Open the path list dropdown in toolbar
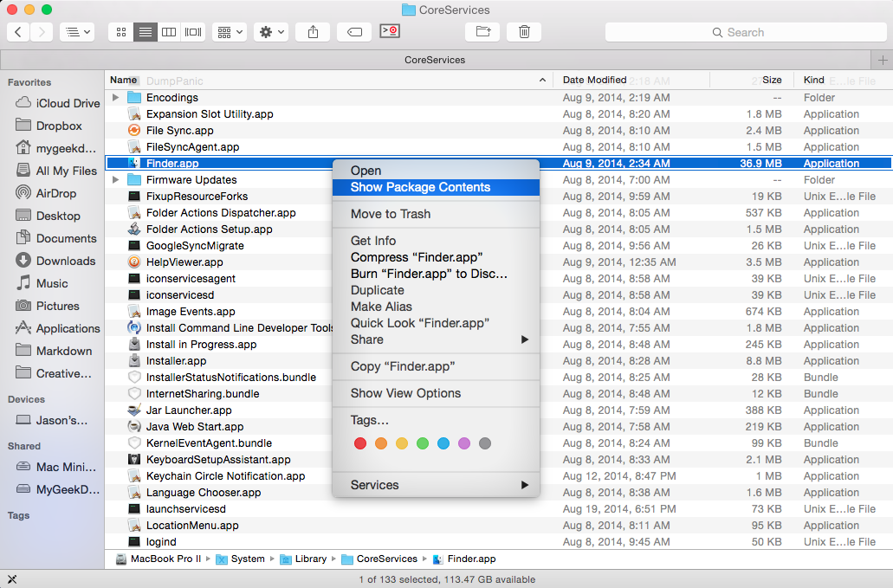The width and height of the screenshot is (893, 588). 77,32
